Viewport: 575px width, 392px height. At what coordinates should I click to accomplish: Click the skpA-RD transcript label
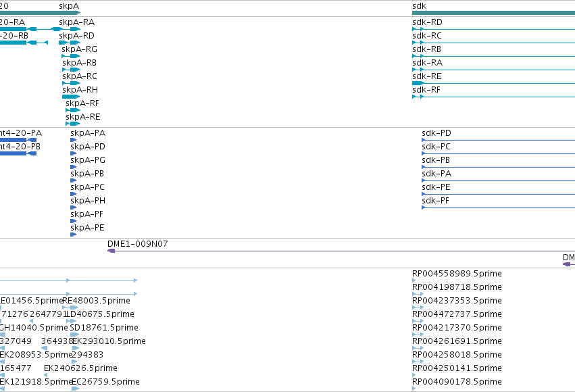click(x=76, y=36)
